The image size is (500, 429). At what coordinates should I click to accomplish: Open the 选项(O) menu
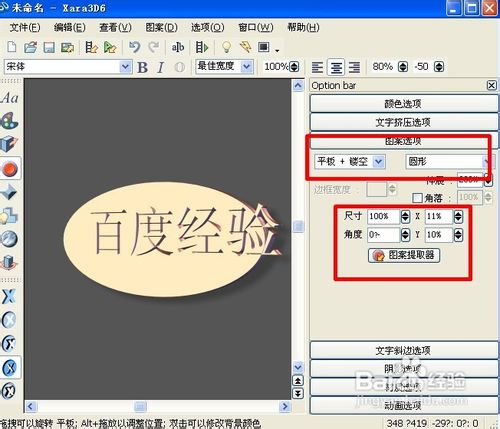207,27
